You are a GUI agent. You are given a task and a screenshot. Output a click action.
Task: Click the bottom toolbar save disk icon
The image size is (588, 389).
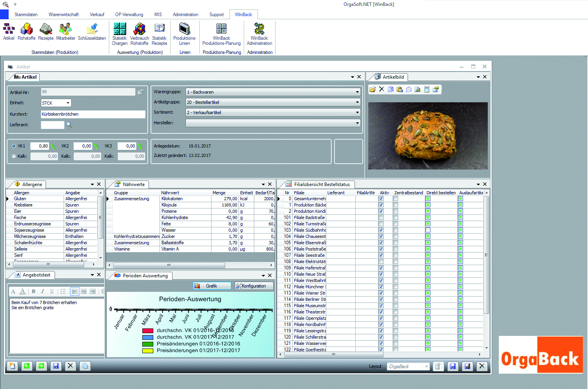(56, 366)
